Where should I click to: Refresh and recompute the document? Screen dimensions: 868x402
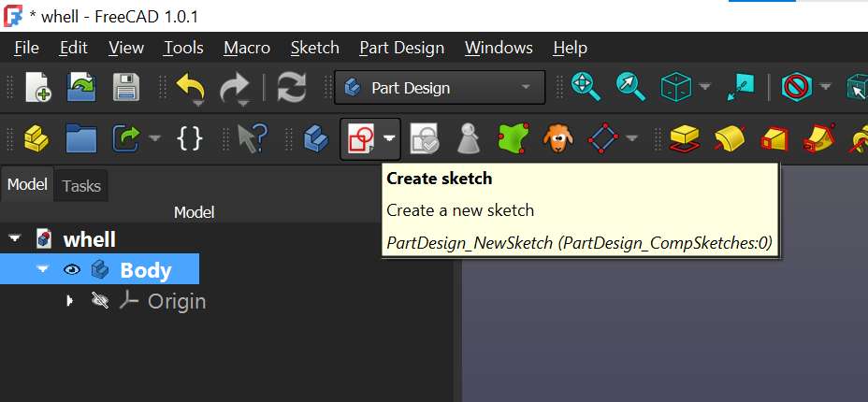coord(291,87)
